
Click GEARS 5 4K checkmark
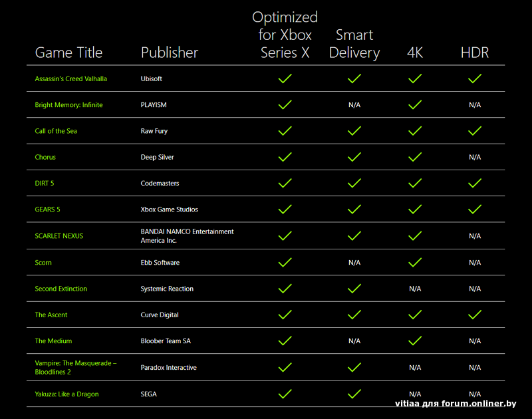tap(415, 209)
